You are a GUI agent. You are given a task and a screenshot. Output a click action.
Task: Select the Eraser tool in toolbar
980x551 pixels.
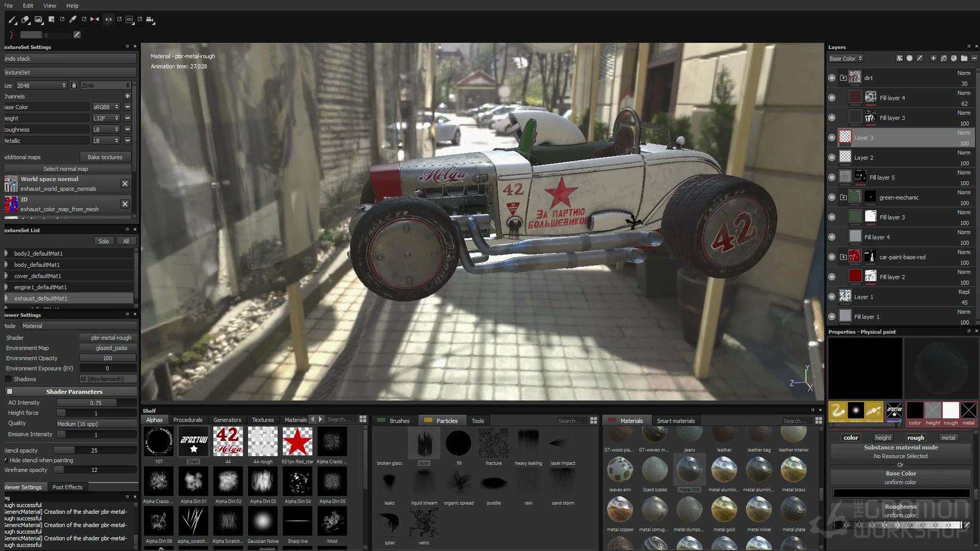pyautogui.click(x=25, y=20)
